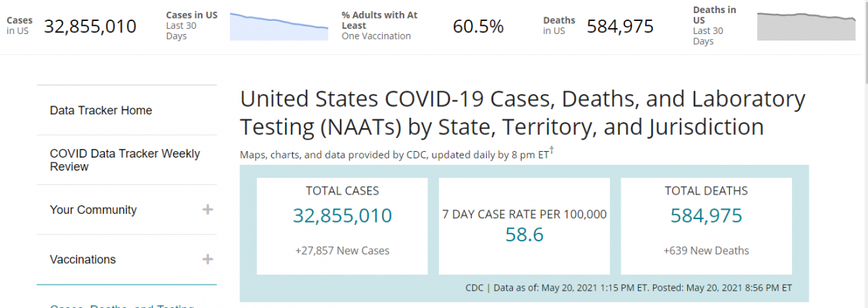Open Data Tracker Home
This screenshot has height=308, width=868.
tap(101, 111)
